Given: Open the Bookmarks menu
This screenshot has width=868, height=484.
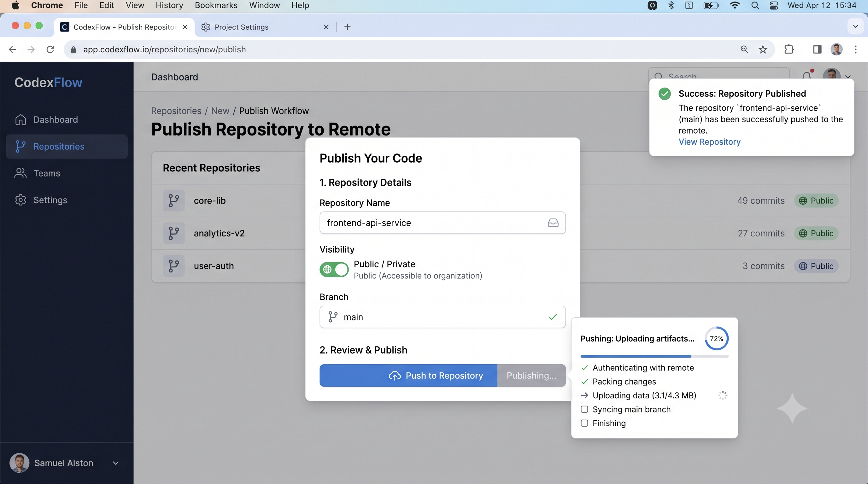Looking at the screenshot, I should tap(216, 5).
